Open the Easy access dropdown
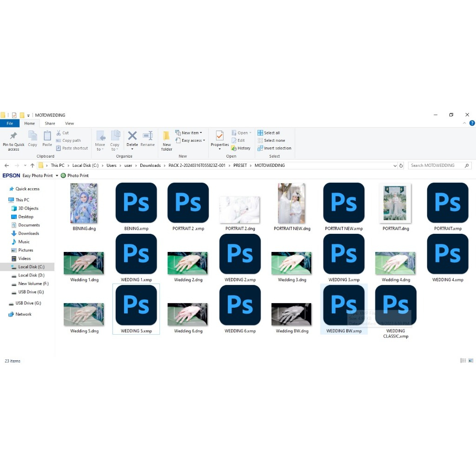The width and height of the screenshot is (476, 476). pyautogui.click(x=190, y=140)
